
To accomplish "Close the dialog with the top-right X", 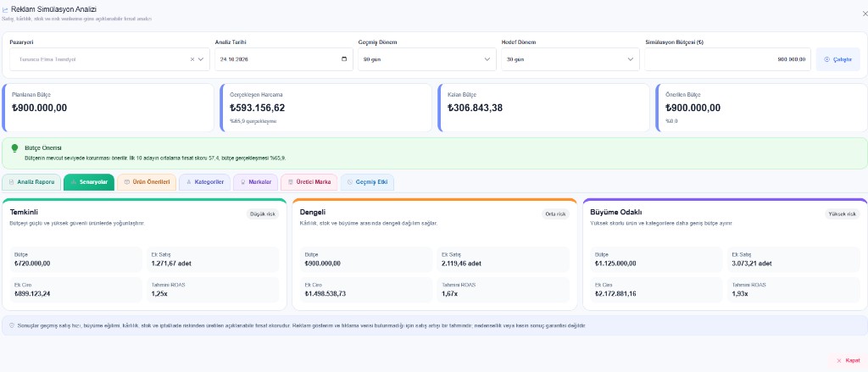I will click(x=865, y=14).
